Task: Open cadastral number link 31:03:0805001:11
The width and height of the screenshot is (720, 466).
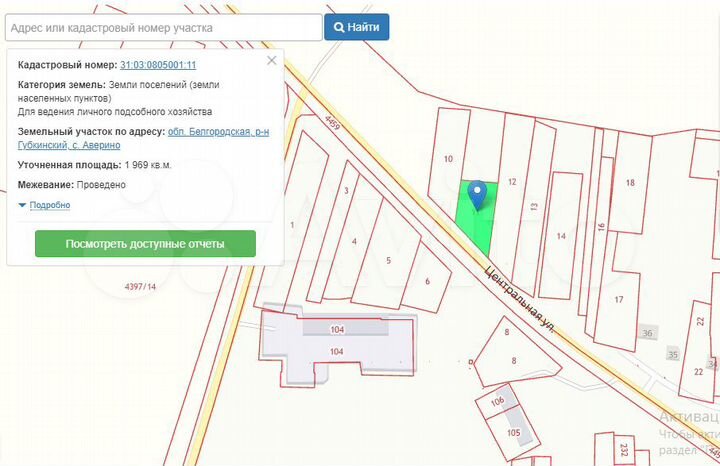Action: [x=158, y=65]
